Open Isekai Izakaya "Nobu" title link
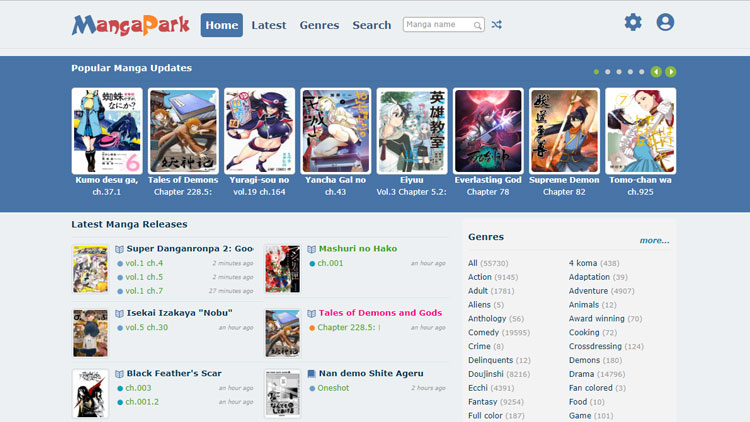This screenshot has height=422, width=750. 179,313
